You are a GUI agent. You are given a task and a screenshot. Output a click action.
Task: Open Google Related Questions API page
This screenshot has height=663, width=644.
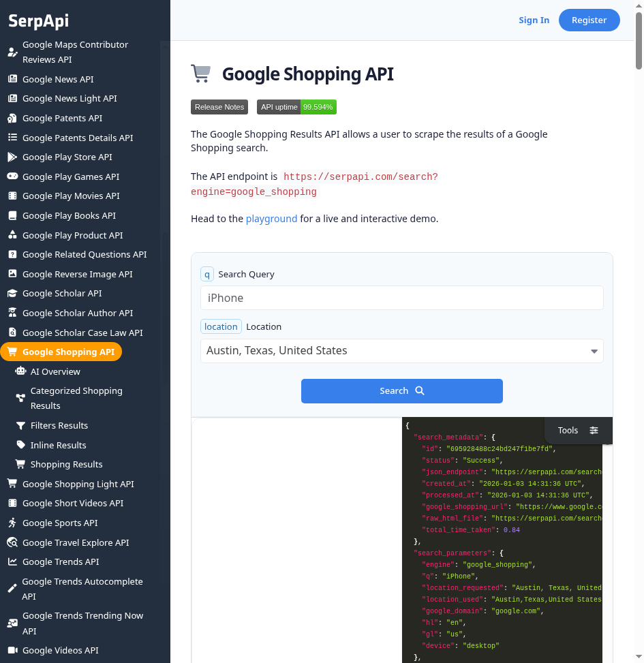point(85,254)
